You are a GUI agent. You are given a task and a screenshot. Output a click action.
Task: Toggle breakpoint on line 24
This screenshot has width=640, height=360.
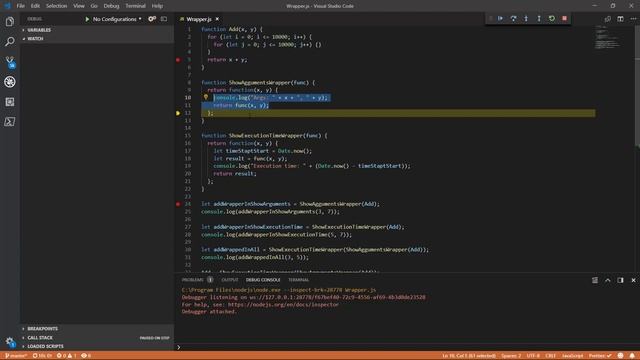[x=178, y=204]
